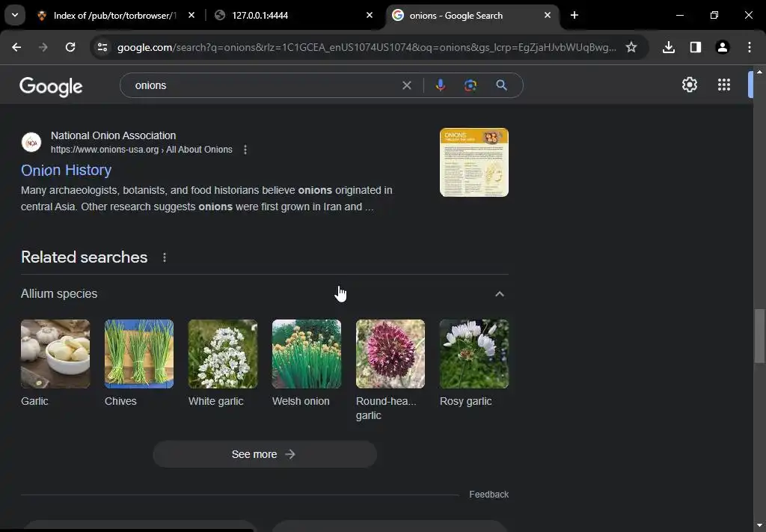The width and height of the screenshot is (766, 532).
Task: Search by image with Google Lens icon
Action: click(x=471, y=85)
